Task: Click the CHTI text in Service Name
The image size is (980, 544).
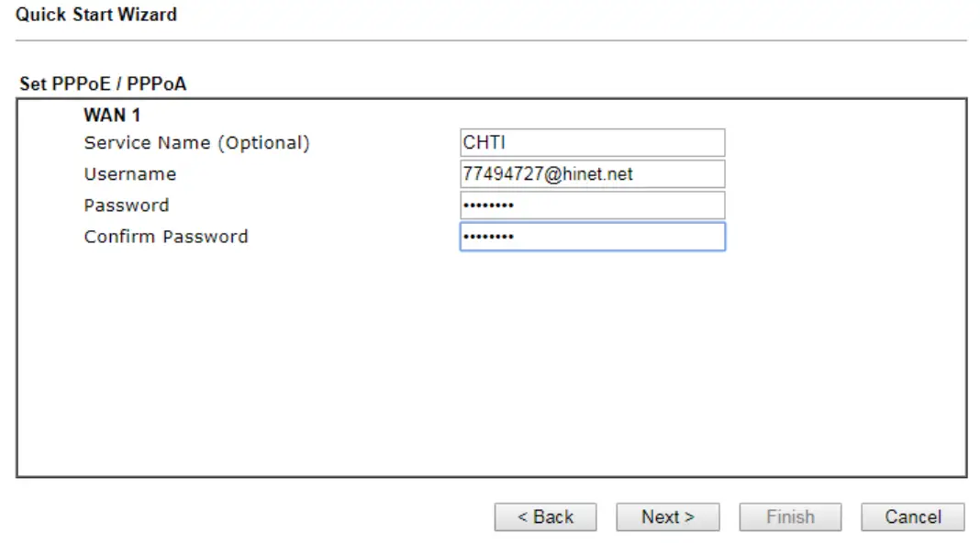Action: [484, 143]
